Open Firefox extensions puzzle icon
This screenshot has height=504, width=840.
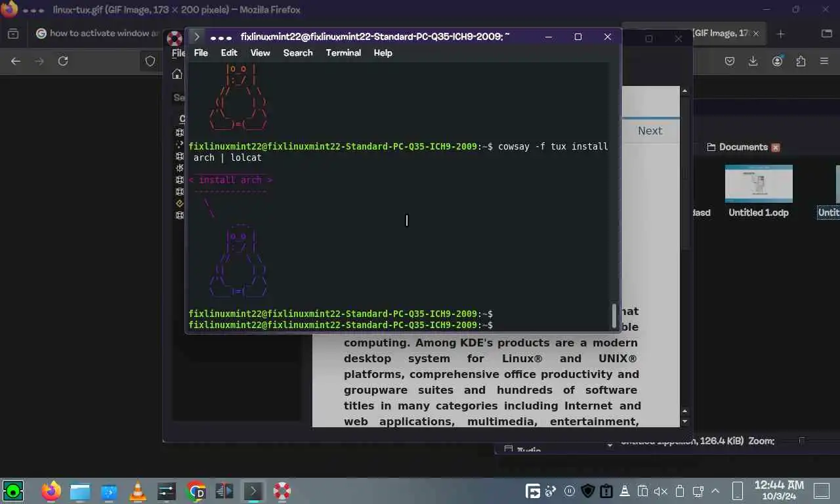(x=801, y=61)
